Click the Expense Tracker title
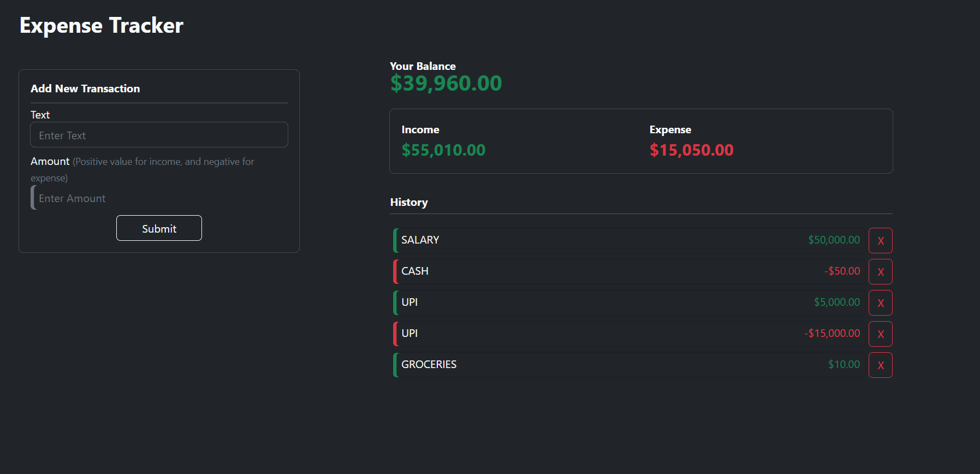Image resolution: width=980 pixels, height=474 pixels. (x=101, y=25)
